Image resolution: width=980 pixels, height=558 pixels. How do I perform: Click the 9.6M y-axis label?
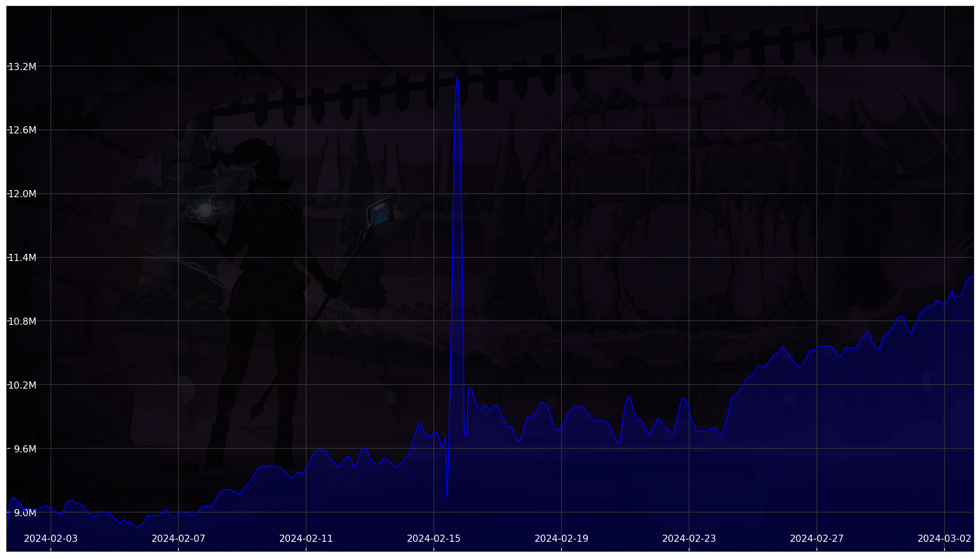(25, 449)
